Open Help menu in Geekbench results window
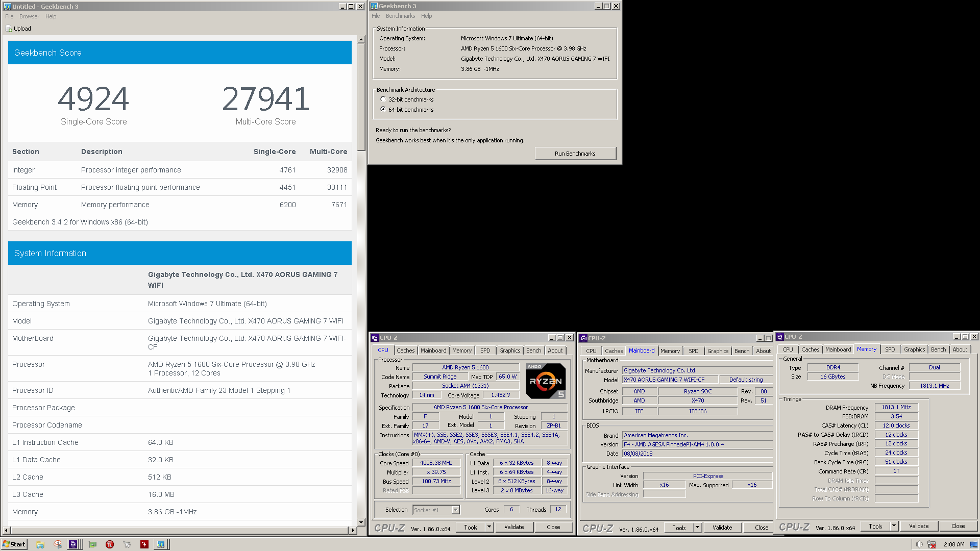980x551 pixels. click(51, 16)
